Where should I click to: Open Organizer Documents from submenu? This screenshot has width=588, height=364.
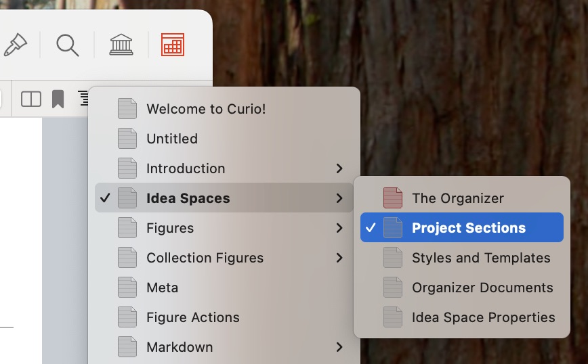click(482, 288)
